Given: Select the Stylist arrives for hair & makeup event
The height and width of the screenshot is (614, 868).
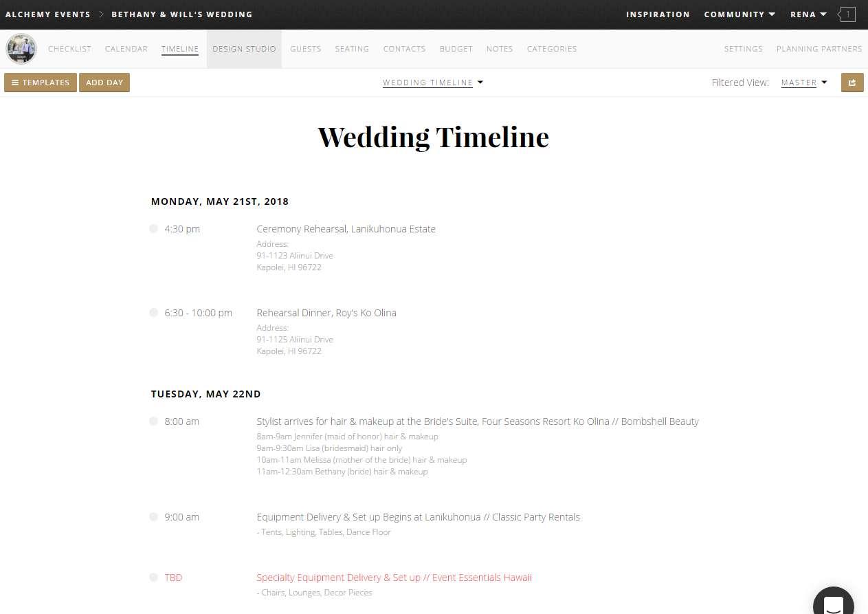Looking at the screenshot, I should tap(478, 421).
